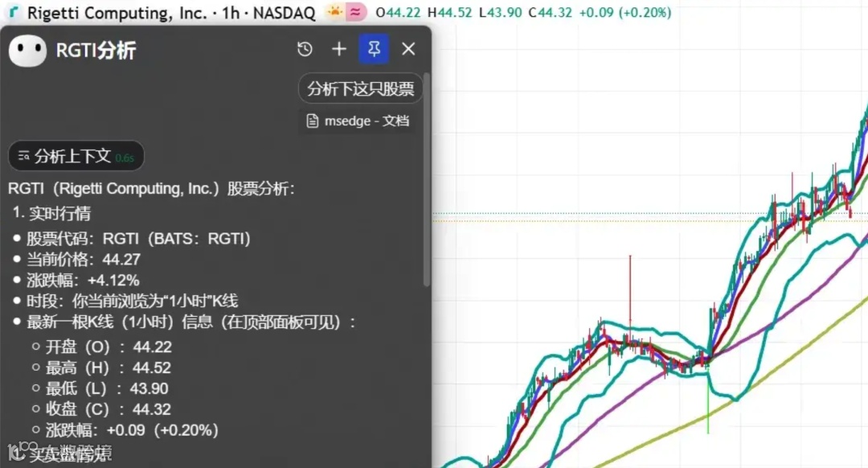Image resolution: width=868 pixels, height=468 pixels.
Task: Select the line about 1小时 K线时段
Action: (x=133, y=302)
